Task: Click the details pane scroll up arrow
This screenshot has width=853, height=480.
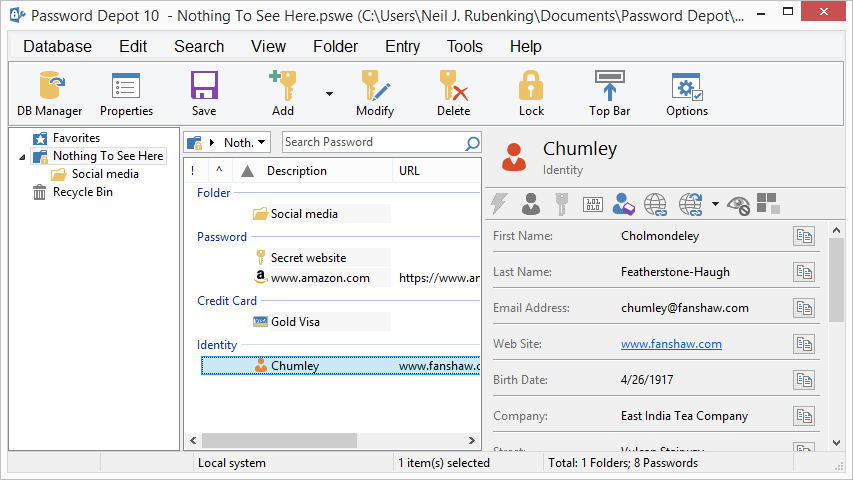Action: pyautogui.click(x=837, y=231)
